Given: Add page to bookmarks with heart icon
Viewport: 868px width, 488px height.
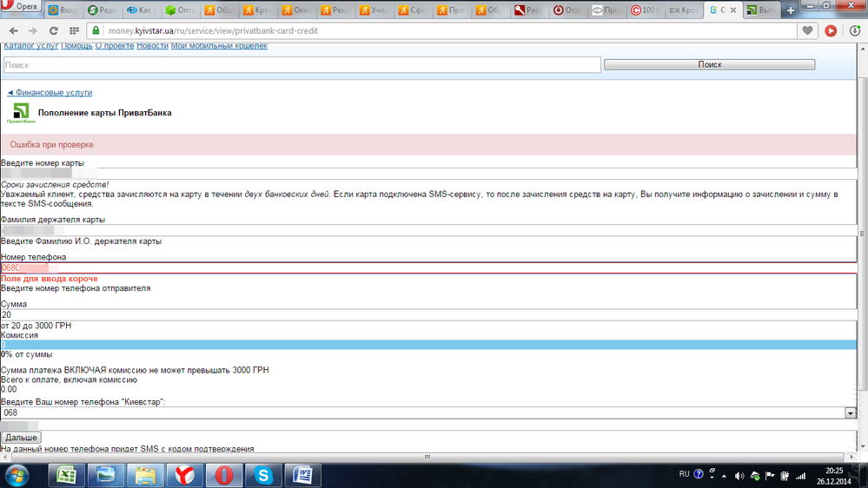Looking at the screenshot, I should (808, 31).
